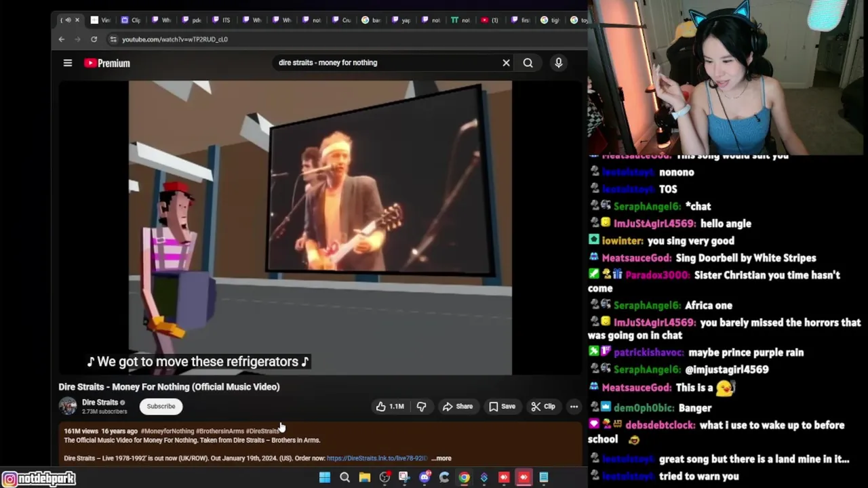Open OBS Studio from the taskbar
The width and height of the screenshot is (868, 488).
(x=384, y=477)
